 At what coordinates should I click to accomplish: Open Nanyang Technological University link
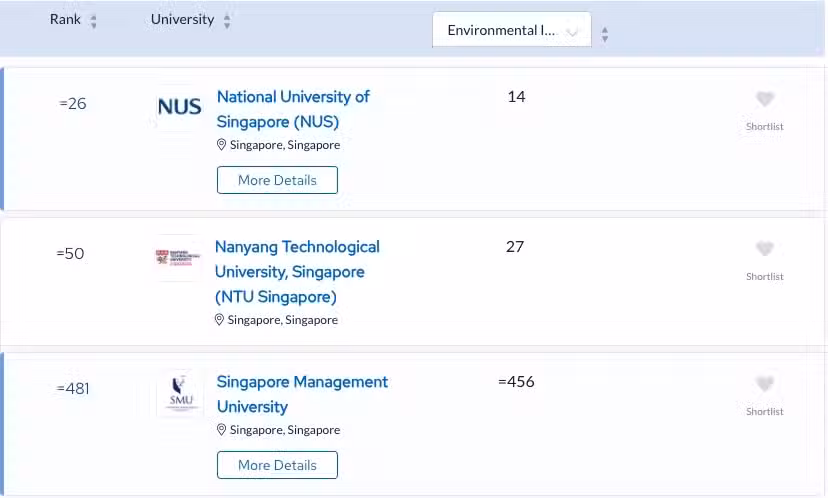point(297,272)
